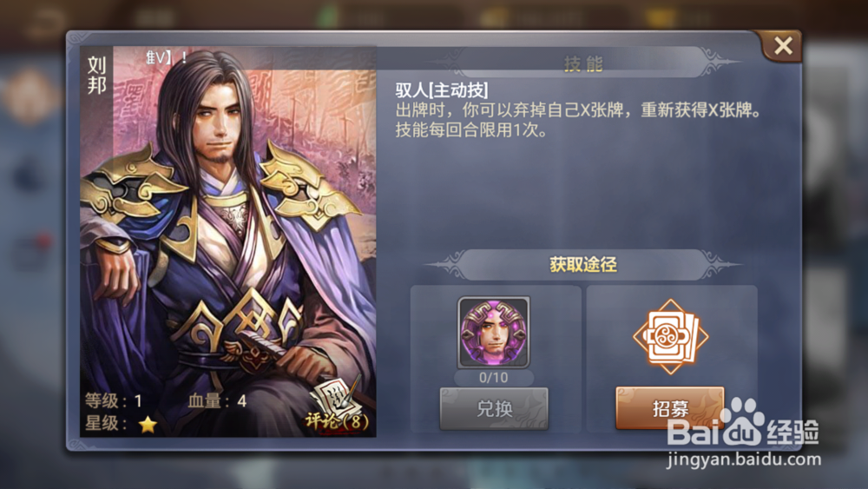The height and width of the screenshot is (489, 868).
Task: Select the purple hero fragment icon
Action: pyautogui.click(x=493, y=333)
